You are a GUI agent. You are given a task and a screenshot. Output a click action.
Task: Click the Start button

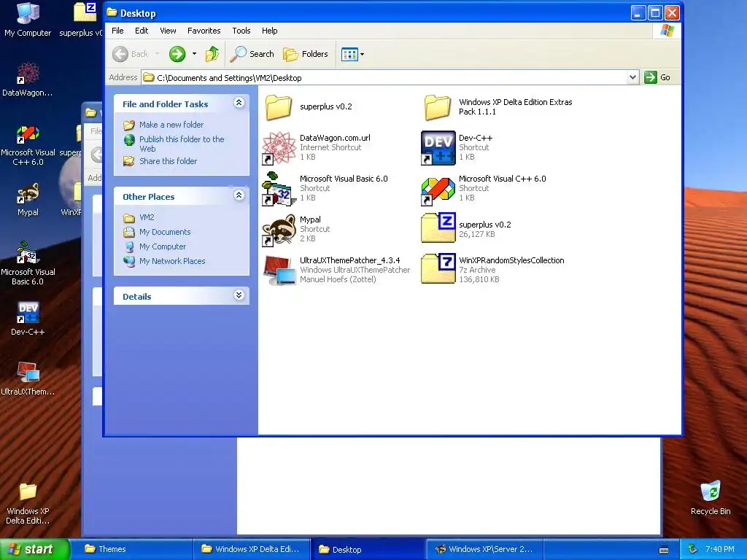click(34, 549)
